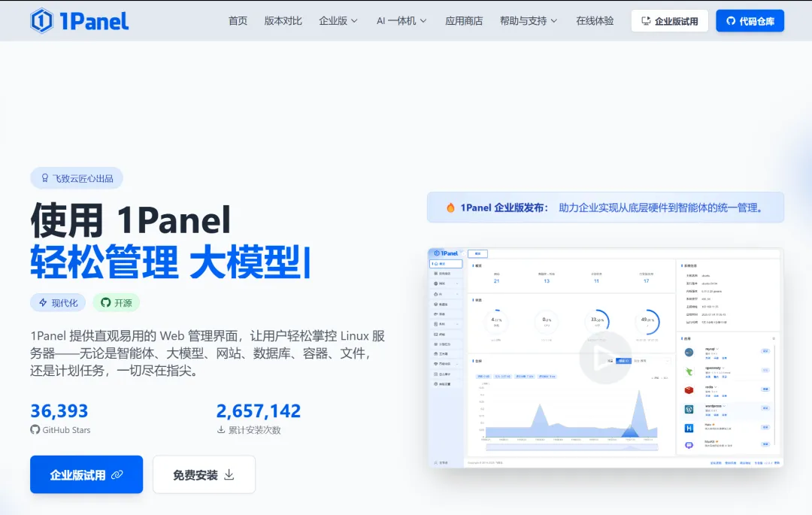Select 在线体验 in the top navigation

[x=595, y=21]
